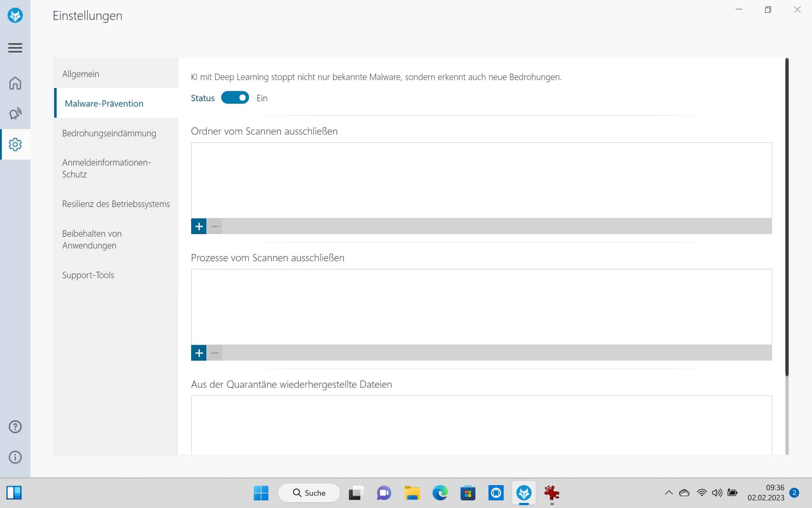Open Anmeldeinformationen-Schutz settings tab
This screenshot has height=508, width=812.
pos(107,168)
